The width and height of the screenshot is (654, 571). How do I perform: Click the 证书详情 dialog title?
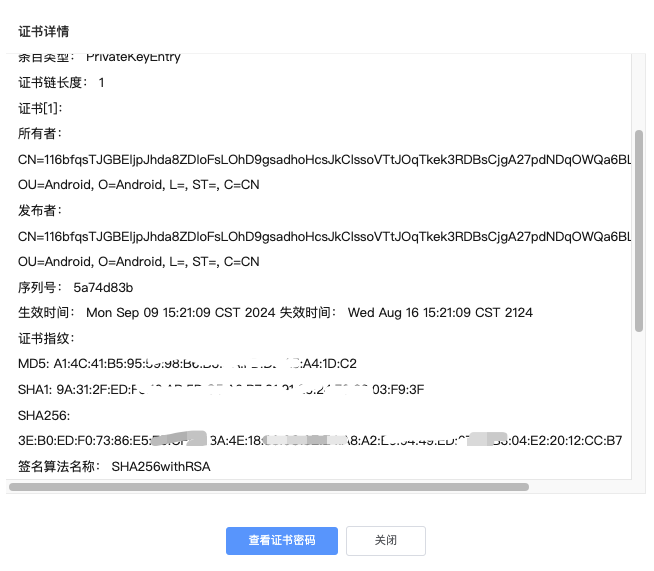43,31
